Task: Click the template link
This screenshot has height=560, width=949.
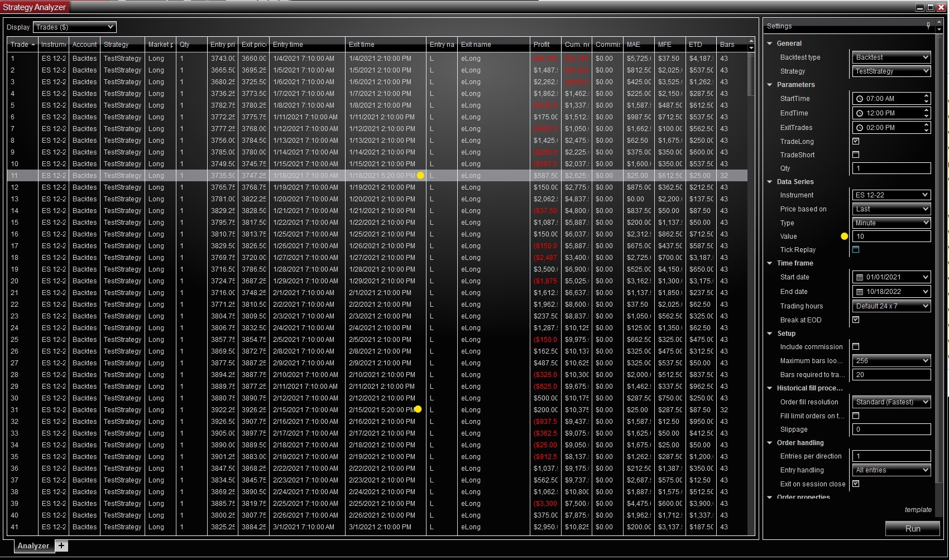Action: coord(918,510)
